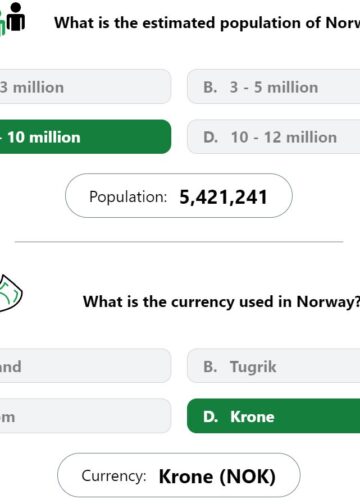This screenshot has height=504, width=360.
Task: Select the highlighted D. Krone answer
Action: tap(274, 416)
